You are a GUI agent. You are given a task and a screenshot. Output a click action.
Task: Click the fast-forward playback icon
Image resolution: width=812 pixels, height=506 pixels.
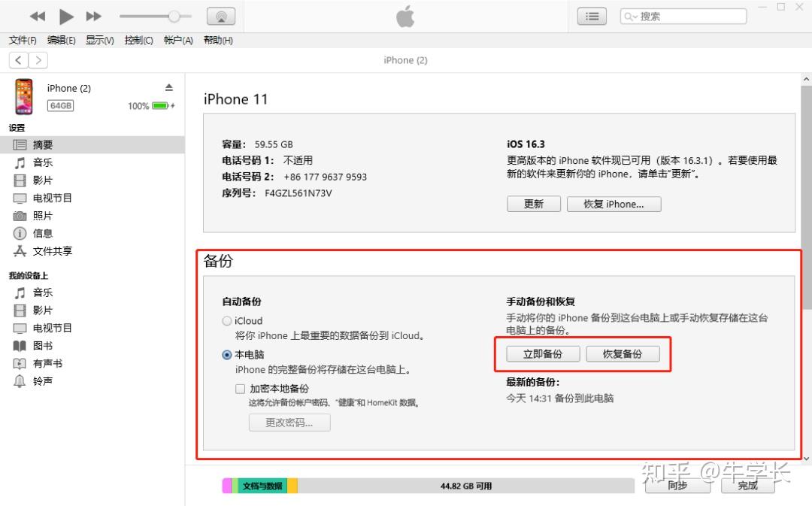pyautogui.click(x=92, y=16)
